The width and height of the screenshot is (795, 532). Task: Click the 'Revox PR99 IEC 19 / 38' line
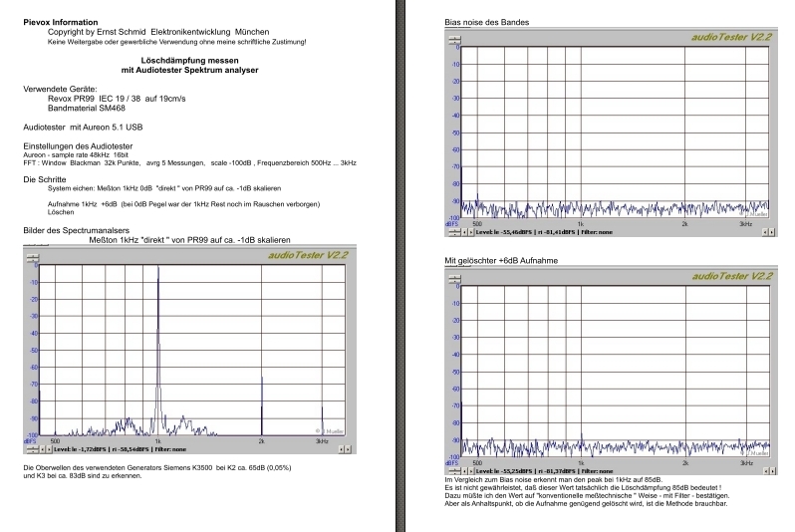coord(117,99)
